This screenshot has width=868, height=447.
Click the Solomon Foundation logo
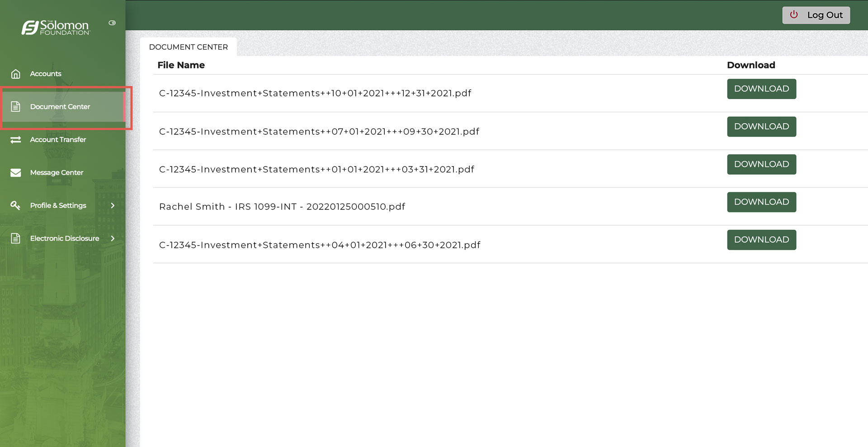coord(56,28)
